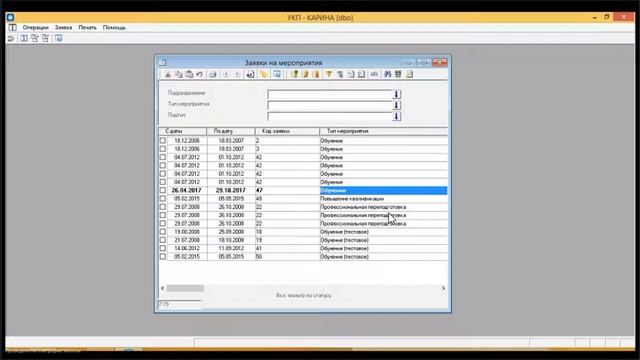Open the Тип мероприятия dropdown arrow
Image resolution: width=640 pixels, height=360 pixels.
pos(396,105)
